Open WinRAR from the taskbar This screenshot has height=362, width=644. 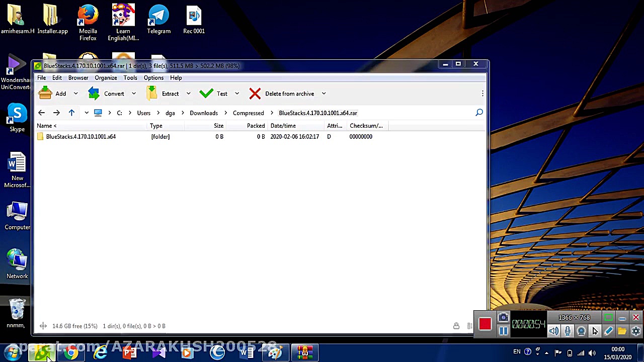[x=304, y=353]
